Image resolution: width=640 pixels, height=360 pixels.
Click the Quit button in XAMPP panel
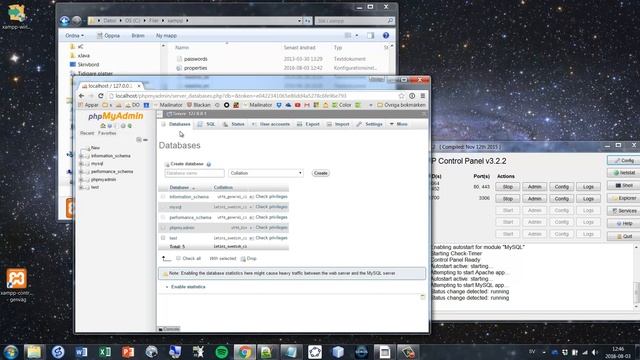click(x=624, y=236)
